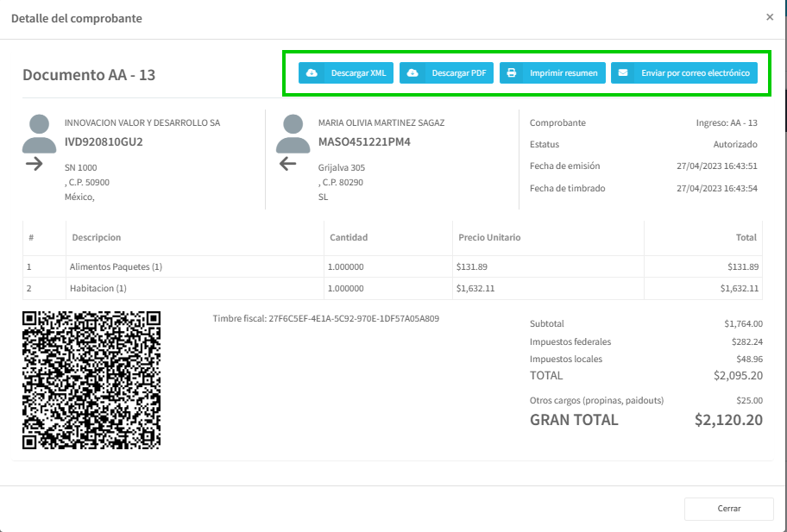The height and width of the screenshot is (532, 787).
Task: Click the left arrow icon under receiver avatar
Action: click(287, 164)
